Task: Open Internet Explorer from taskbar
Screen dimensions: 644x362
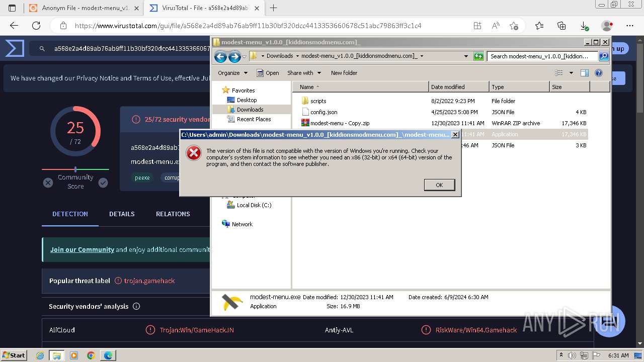Action: [40, 355]
